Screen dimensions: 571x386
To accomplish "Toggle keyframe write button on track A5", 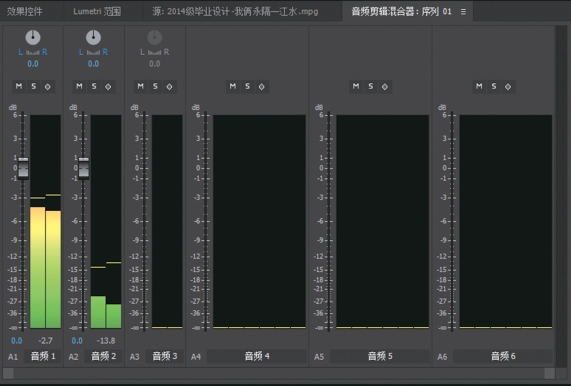I will pos(385,86).
